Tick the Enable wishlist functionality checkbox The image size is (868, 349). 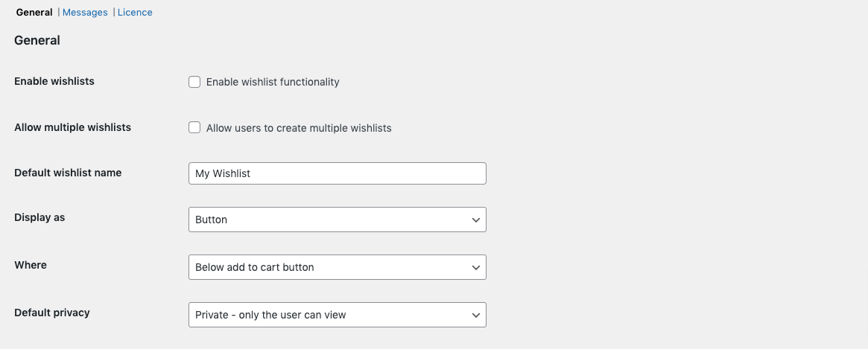(194, 82)
